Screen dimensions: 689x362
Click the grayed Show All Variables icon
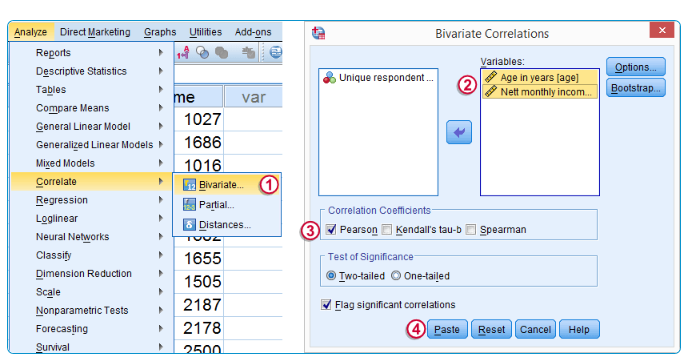point(221,53)
